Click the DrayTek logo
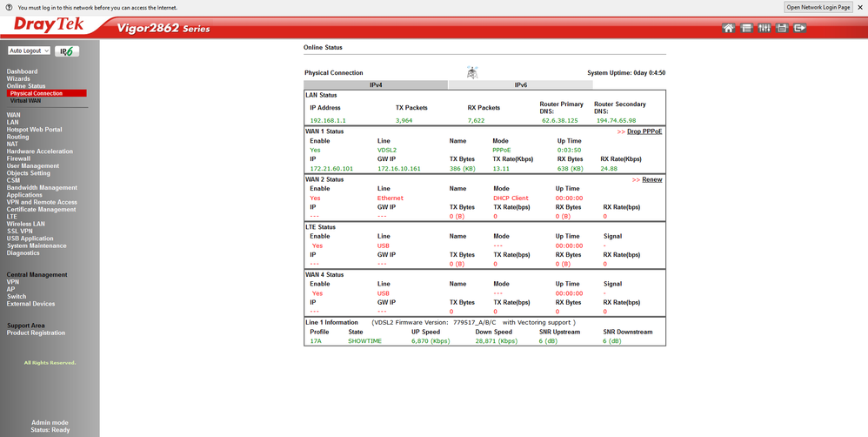Viewport: 868px width, 437px height. click(x=50, y=26)
